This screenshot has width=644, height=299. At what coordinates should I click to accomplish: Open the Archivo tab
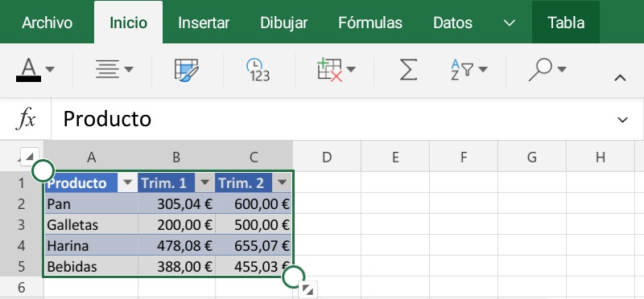pos(47,23)
